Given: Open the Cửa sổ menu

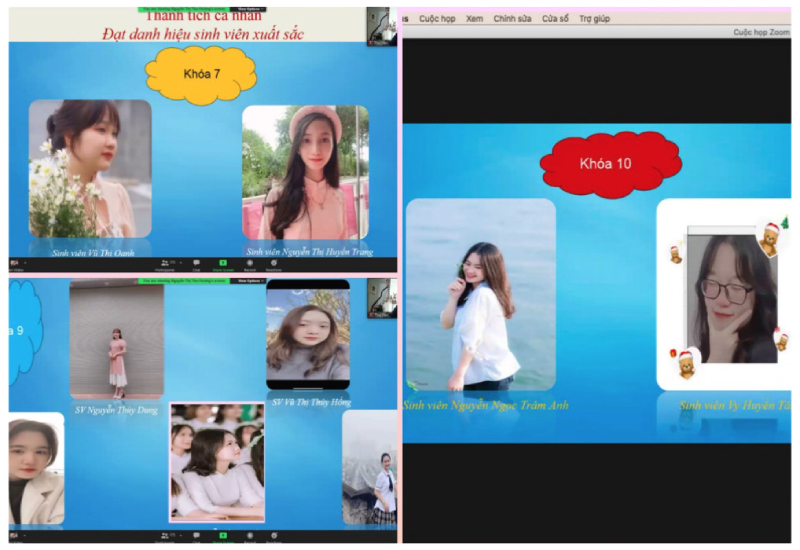Looking at the screenshot, I should pyautogui.click(x=555, y=19).
